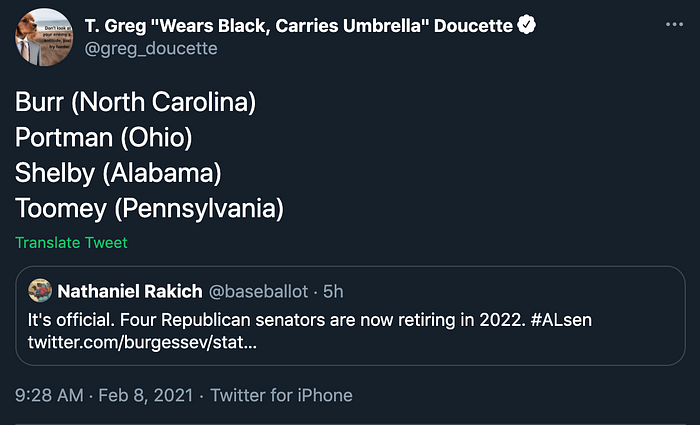Open Nathaniel Rakich's profile name
Viewport: 700px width, 425px height.
(130, 291)
